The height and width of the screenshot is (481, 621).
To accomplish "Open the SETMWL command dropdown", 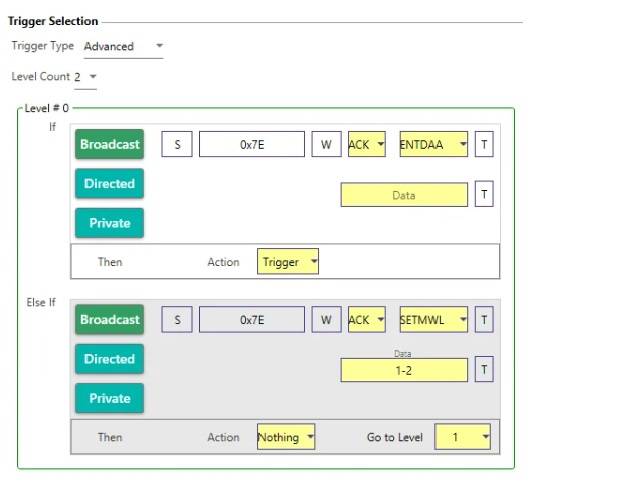I will pos(434,320).
